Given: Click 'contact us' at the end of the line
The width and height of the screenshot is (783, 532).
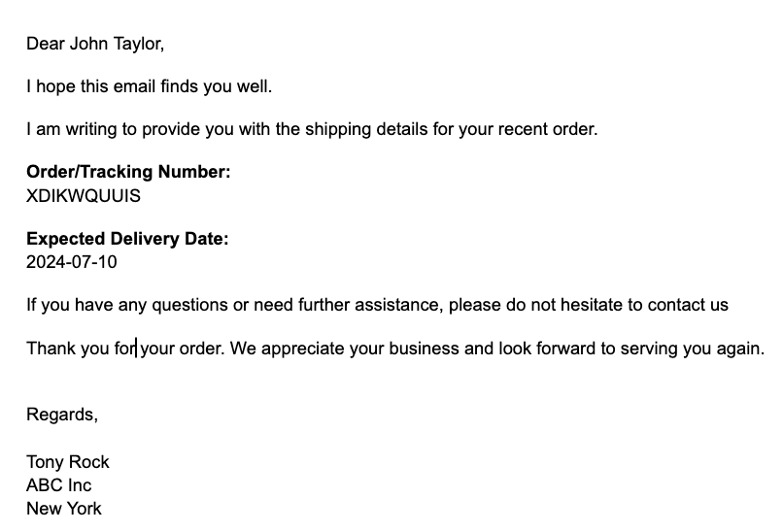Looking at the screenshot, I should click(x=688, y=305).
